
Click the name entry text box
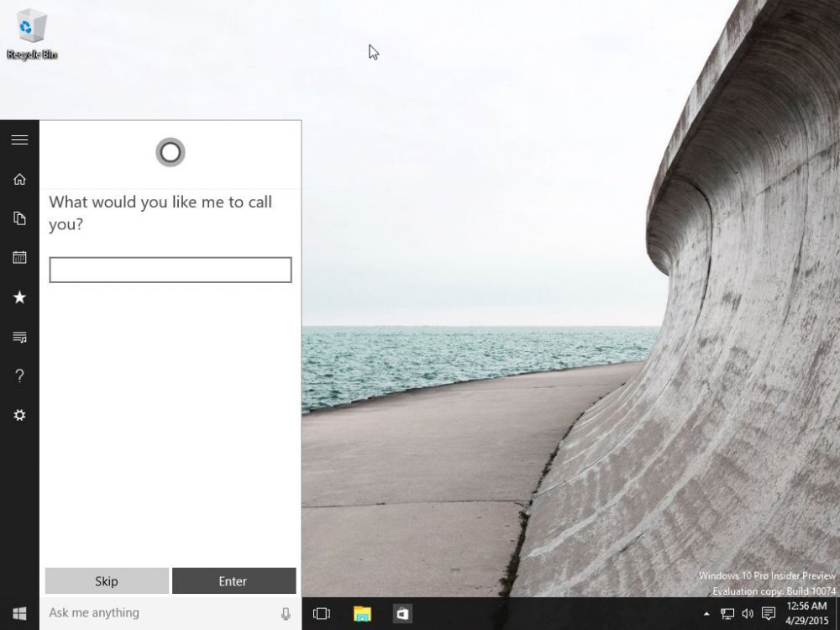(171, 269)
